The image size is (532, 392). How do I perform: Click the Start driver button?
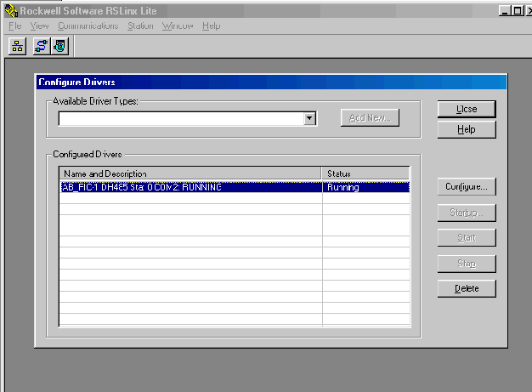[467, 237]
